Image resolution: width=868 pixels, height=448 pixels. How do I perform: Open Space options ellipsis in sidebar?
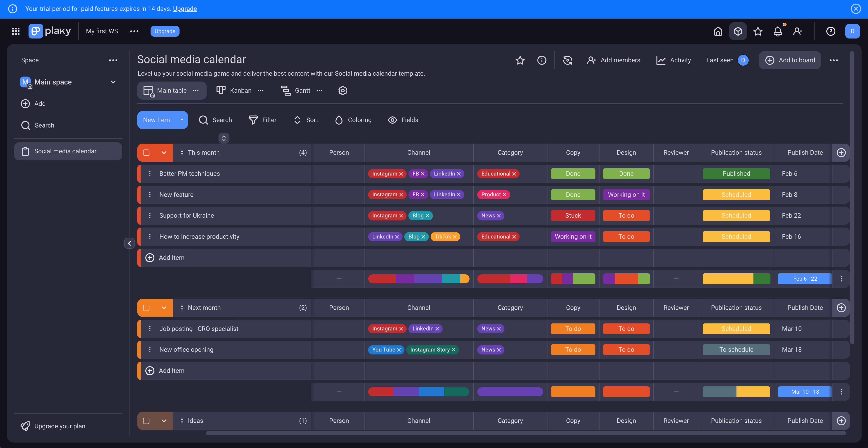point(113,60)
